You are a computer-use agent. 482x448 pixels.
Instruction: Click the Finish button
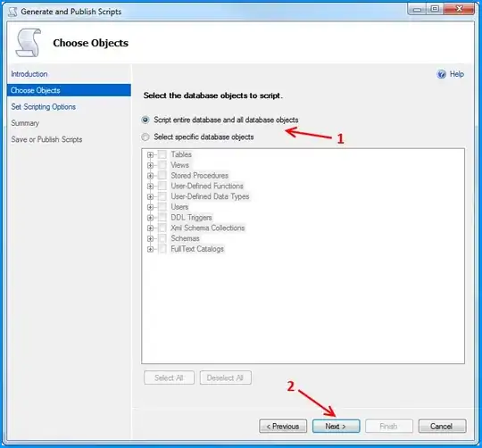tap(389, 427)
